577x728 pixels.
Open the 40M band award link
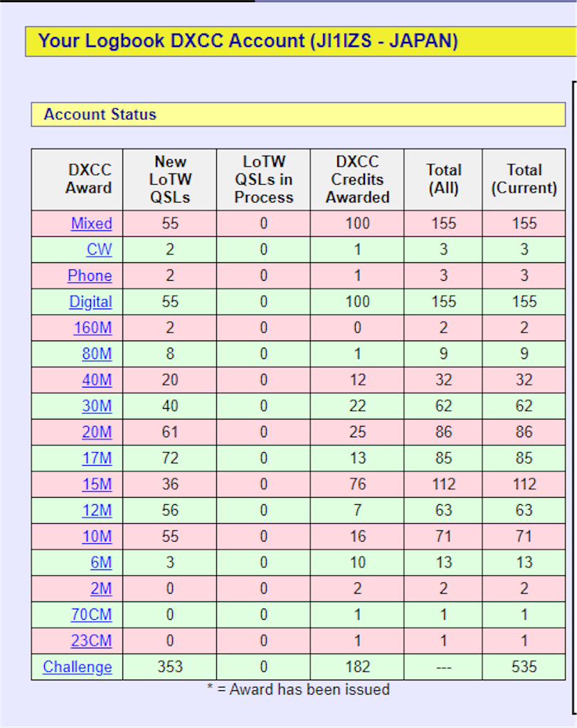point(97,380)
